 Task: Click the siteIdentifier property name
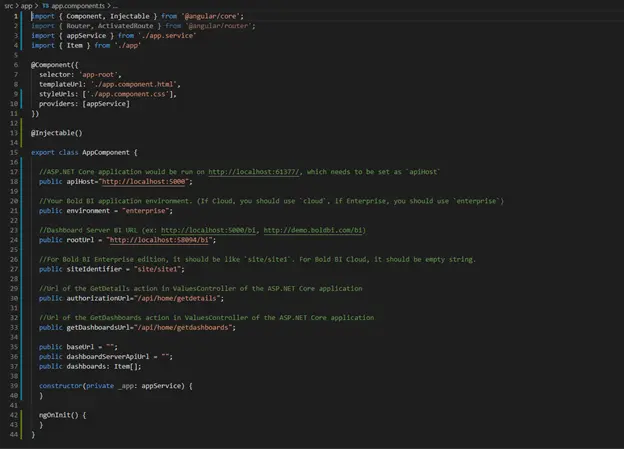pos(94,269)
